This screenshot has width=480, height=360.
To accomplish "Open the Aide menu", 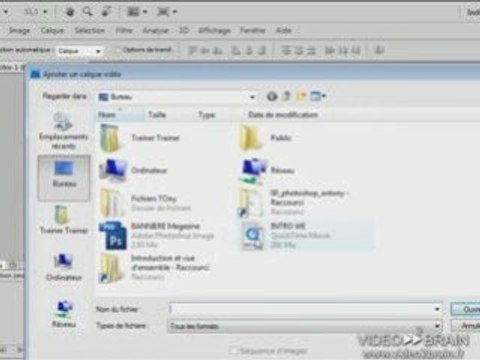I will pyautogui.click(x=283, y=31).
